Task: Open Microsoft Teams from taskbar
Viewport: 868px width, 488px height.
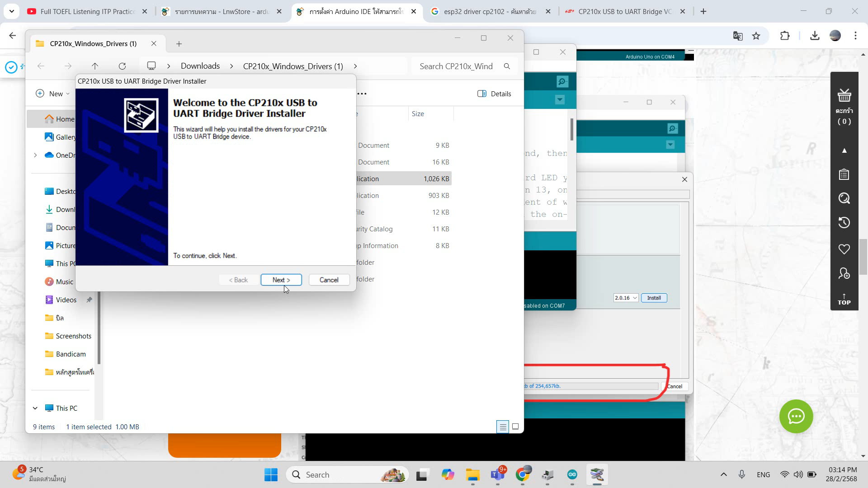Action: pos(498,474)
